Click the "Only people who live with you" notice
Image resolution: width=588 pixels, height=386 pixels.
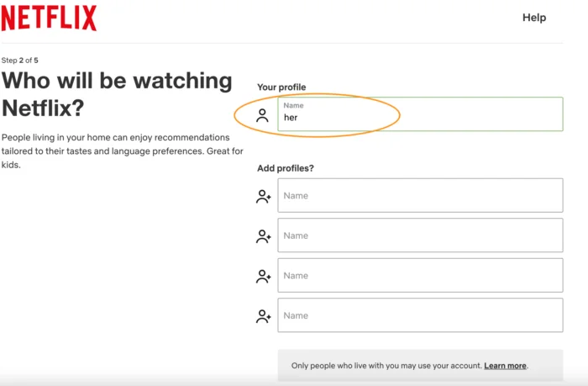386,366
